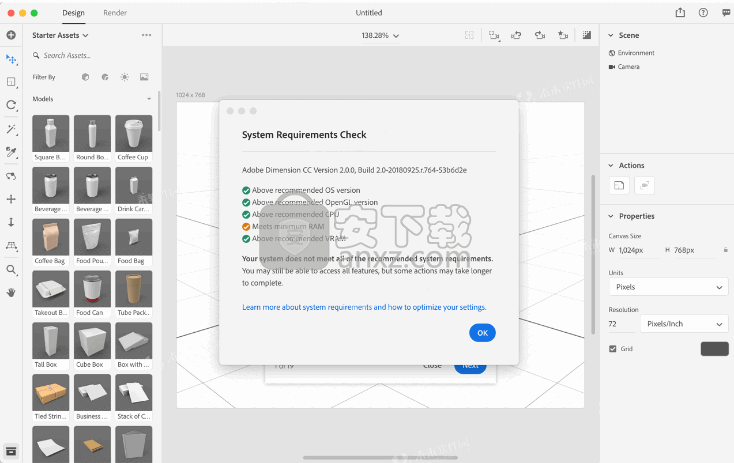Click the first Actions icon button
Screen dimensions: 734x463
point(619,185)
